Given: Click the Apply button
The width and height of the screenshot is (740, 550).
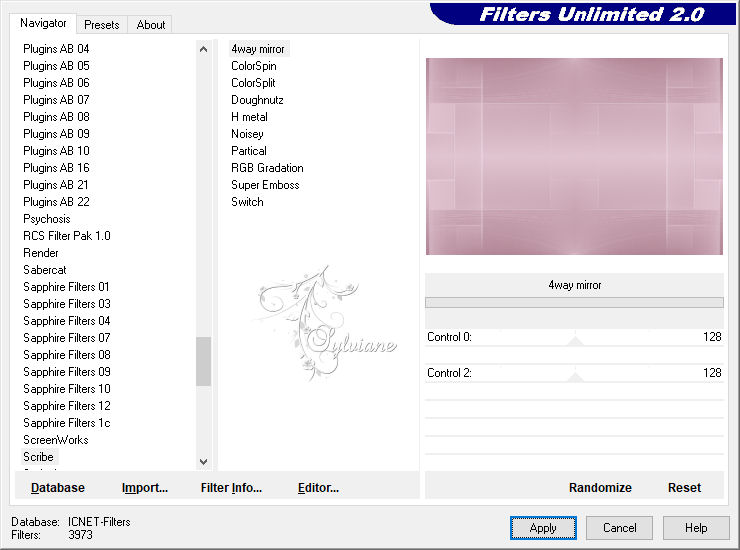Looking at the screenshot, I should 543,528.
